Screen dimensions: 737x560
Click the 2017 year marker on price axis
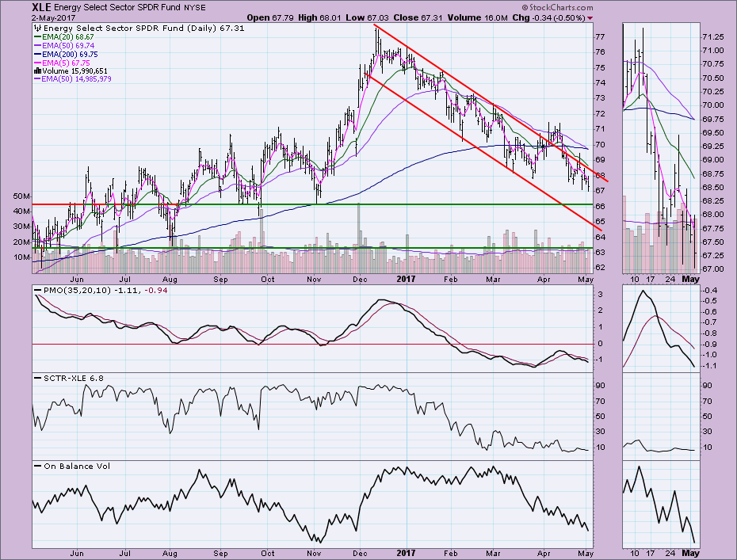coord(405,279)
